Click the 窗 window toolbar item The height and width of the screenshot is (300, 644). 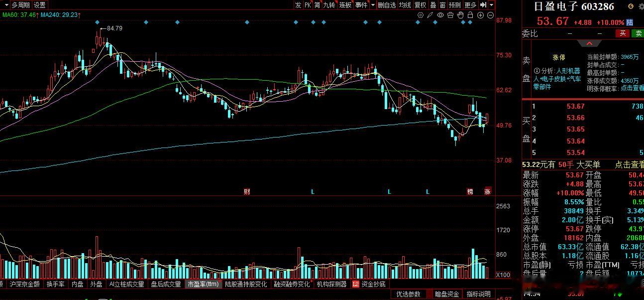(x=442, y=4)
